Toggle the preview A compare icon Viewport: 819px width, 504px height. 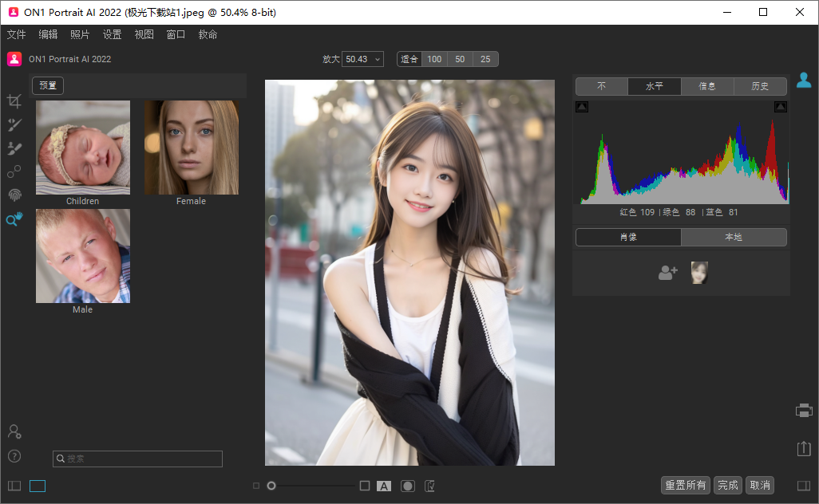pyautogui.click(x=384, y=486)
